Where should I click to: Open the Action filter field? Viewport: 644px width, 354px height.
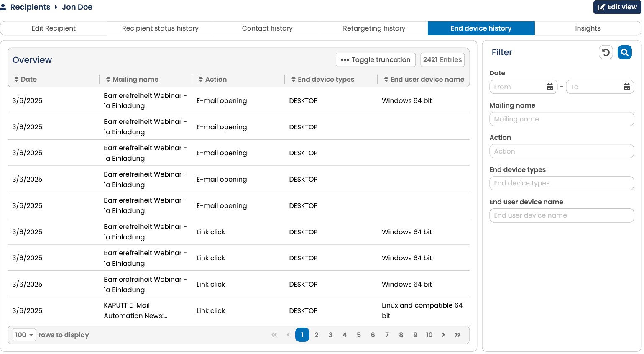click(562, 151)
